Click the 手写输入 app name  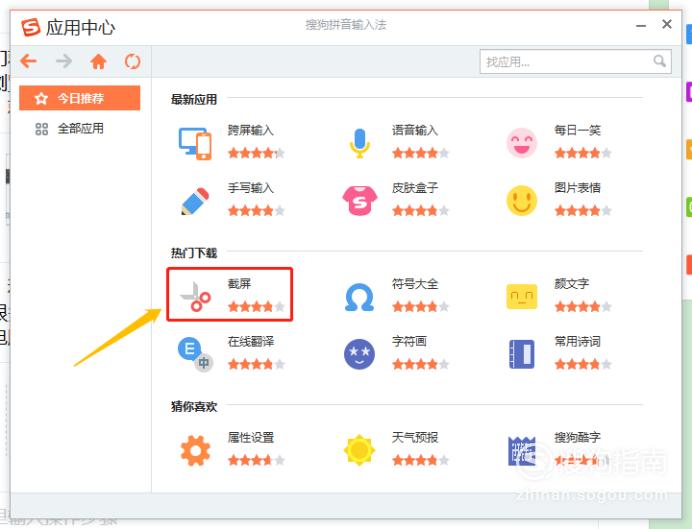tap(251, 188)
